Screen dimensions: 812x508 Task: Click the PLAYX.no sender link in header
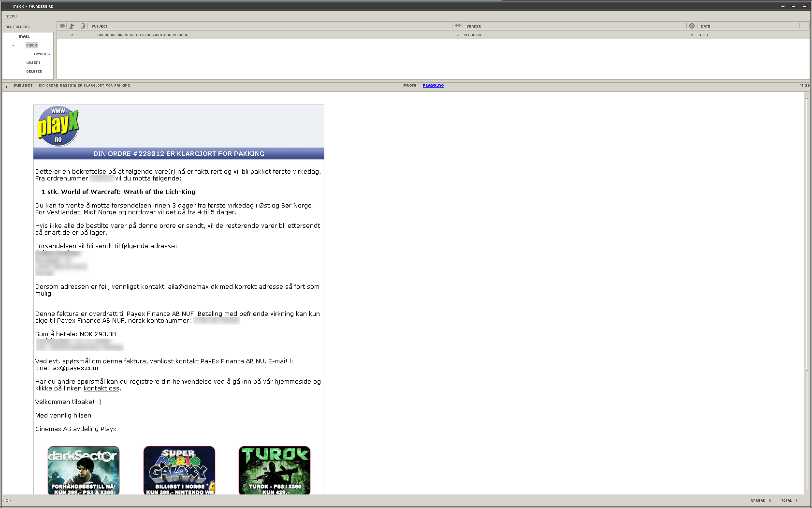[433, 85]
